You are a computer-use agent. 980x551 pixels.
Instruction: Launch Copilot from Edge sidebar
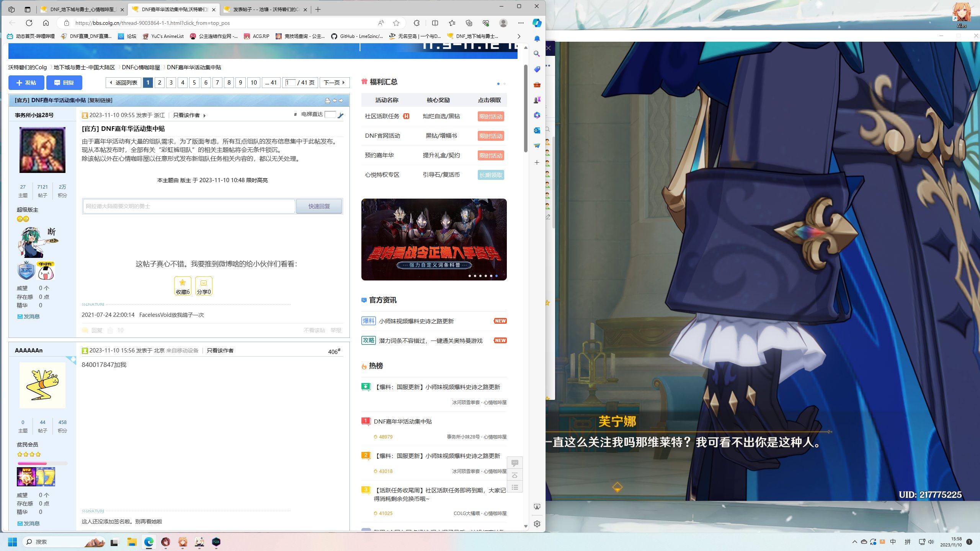pyautogui.click(x=537, y=23)
